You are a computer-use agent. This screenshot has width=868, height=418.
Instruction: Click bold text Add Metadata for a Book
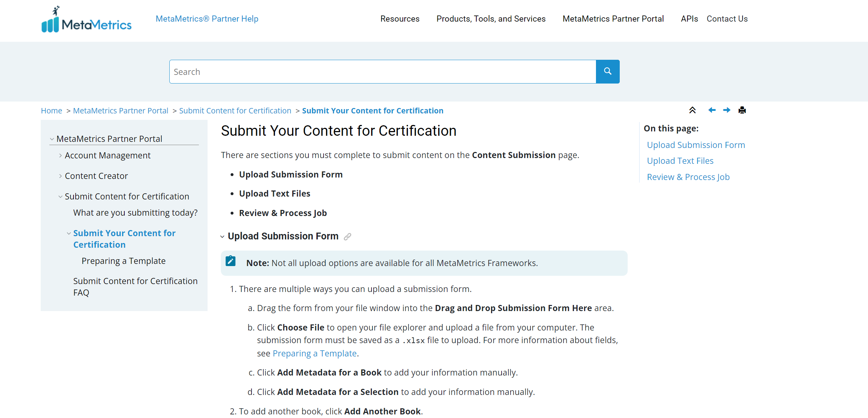[x=329, y=373]
